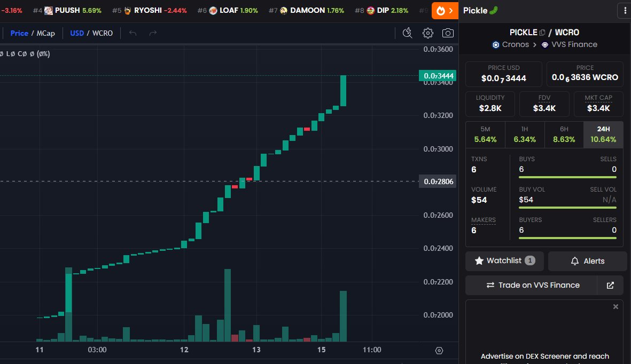The height and width of the screenshot is (364, 631).
Task: Click the VVS Finance DEX link
Action: pos(570,45)
